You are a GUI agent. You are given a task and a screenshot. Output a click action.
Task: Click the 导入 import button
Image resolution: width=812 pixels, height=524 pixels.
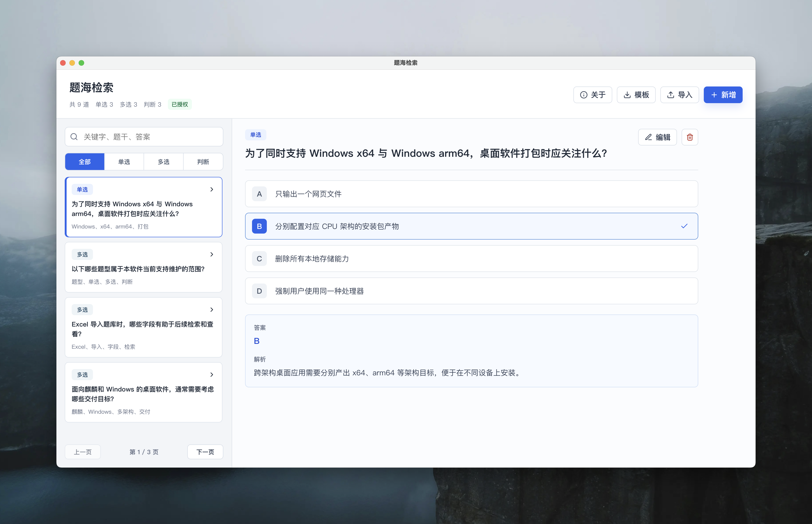(x=680, y=95)
